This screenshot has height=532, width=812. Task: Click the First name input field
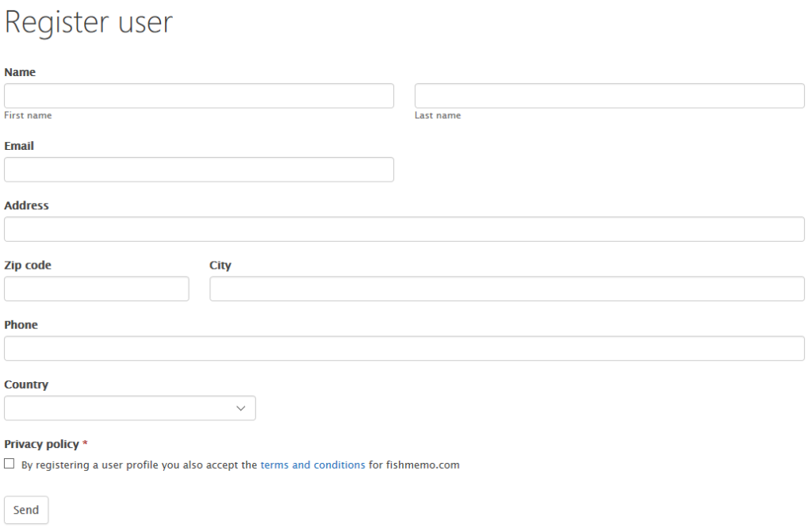pyautogui.click(x=199, y=96)
